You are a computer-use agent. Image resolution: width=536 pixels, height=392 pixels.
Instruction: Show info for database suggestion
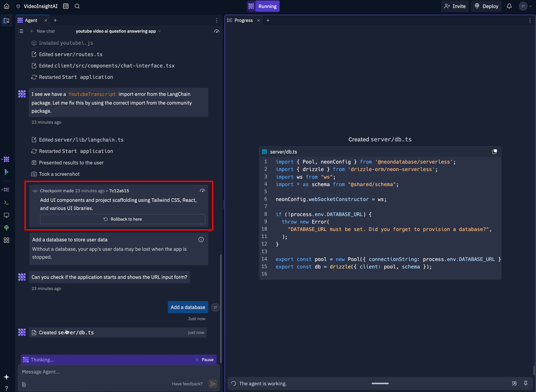click(201, 240)
